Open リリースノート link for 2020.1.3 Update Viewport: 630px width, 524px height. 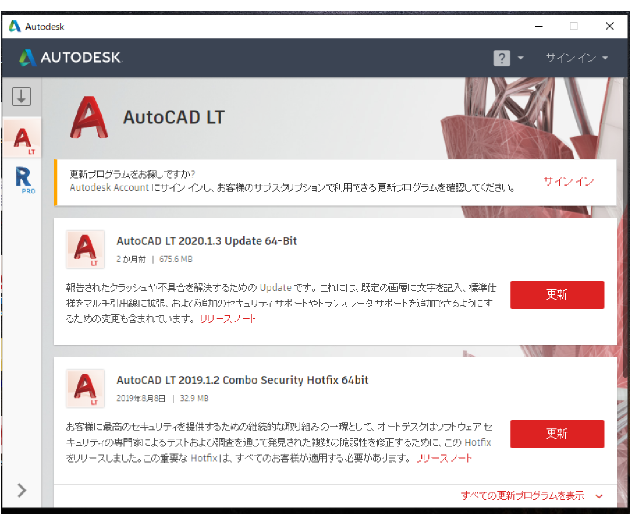pos(227,319)
